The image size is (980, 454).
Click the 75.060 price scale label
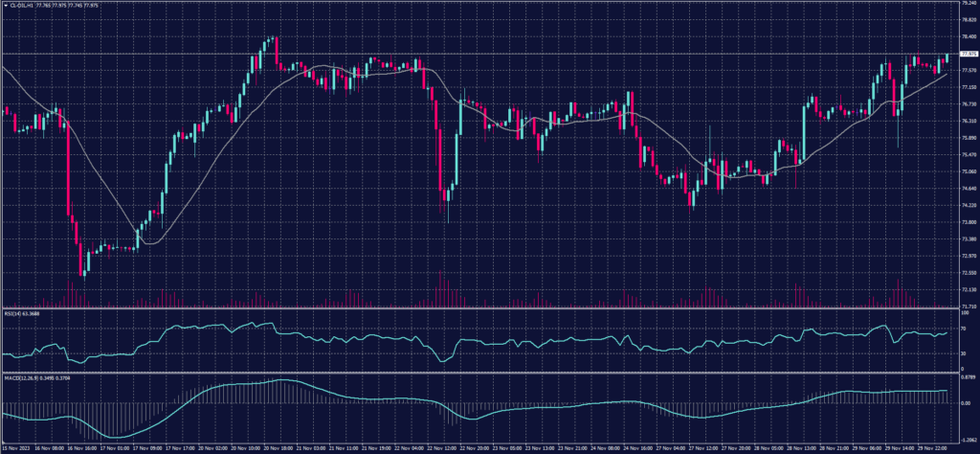tap(967, 171)
